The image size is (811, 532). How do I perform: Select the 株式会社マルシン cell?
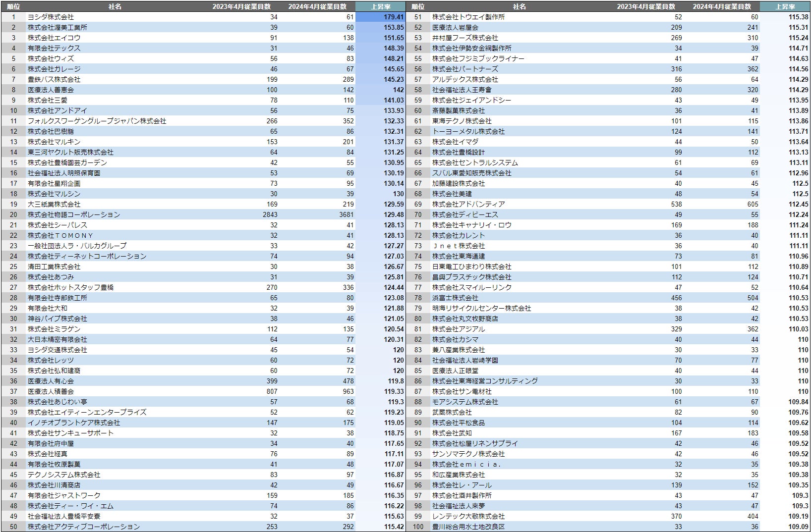54,194
